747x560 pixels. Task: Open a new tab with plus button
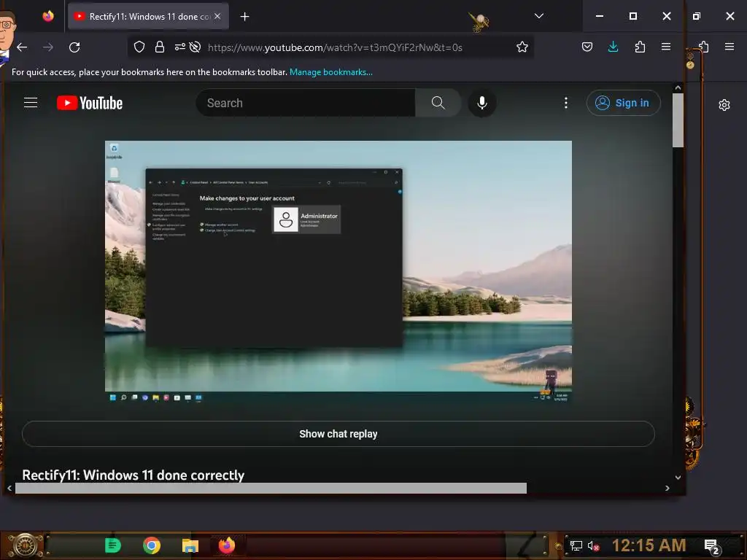tap(244, 17)
